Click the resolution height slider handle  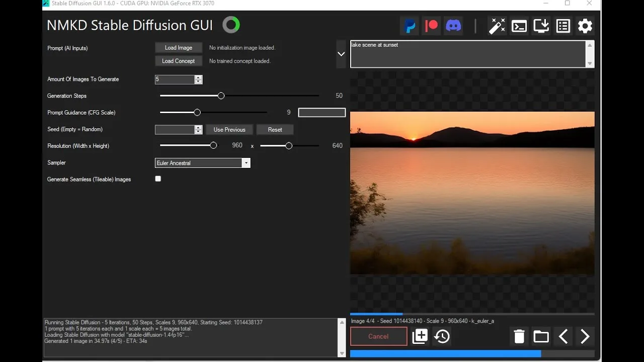(x=289, y=146)
